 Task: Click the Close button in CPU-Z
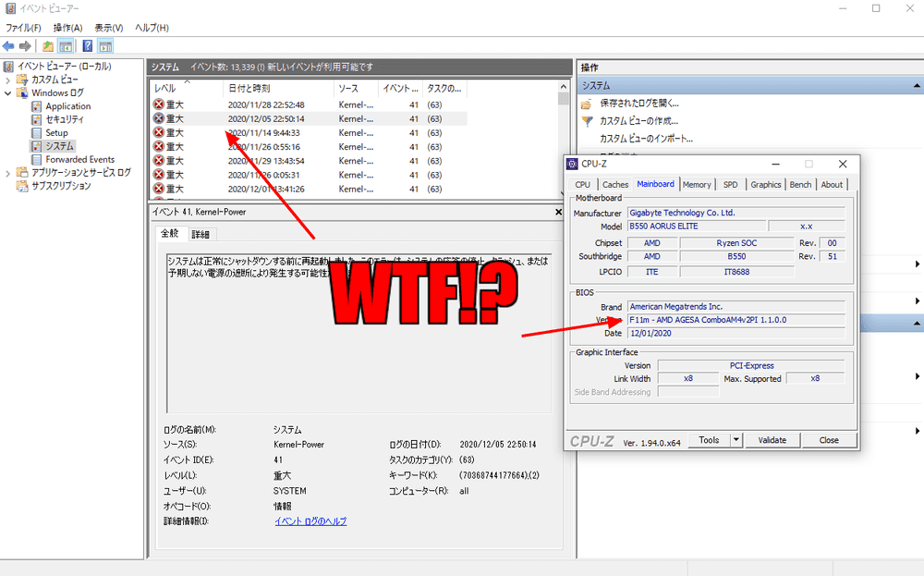click(x=829, y=440)
